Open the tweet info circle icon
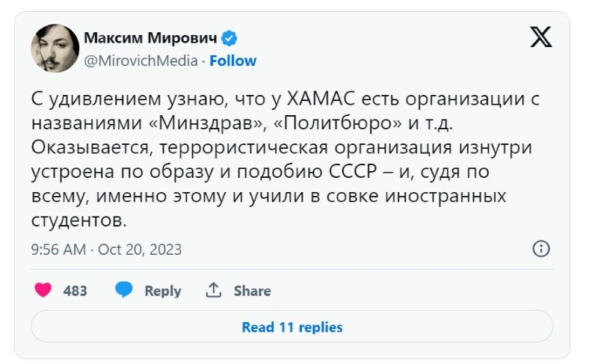Image resolution: width=598 pixels, height=364 pixels. [541, 249]
